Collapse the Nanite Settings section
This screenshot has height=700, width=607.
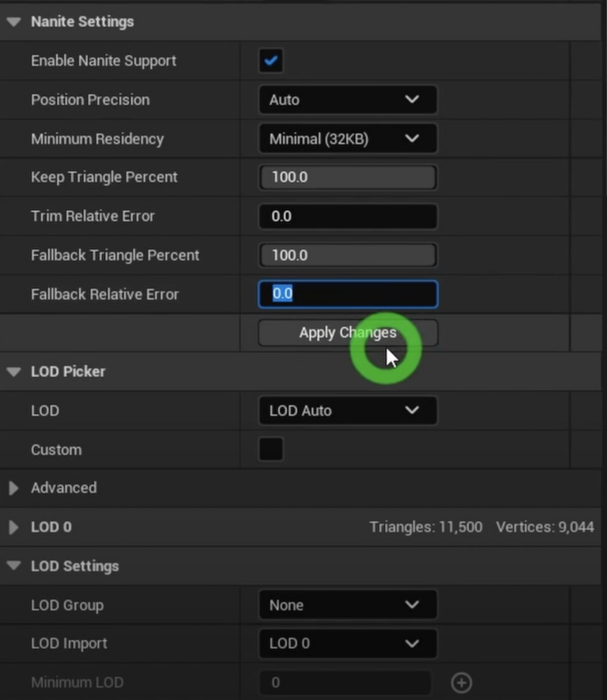click(13, 21)
